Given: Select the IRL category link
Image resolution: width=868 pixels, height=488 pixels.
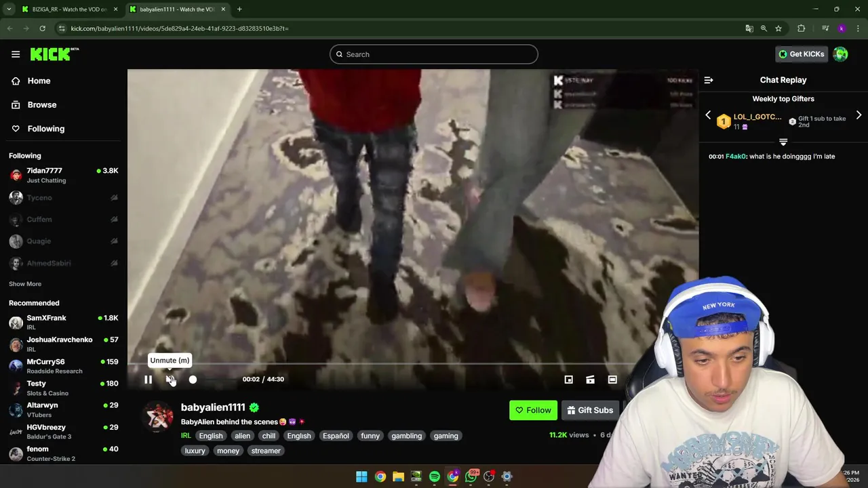Looking at the screenshot, I should coord(186,436).
